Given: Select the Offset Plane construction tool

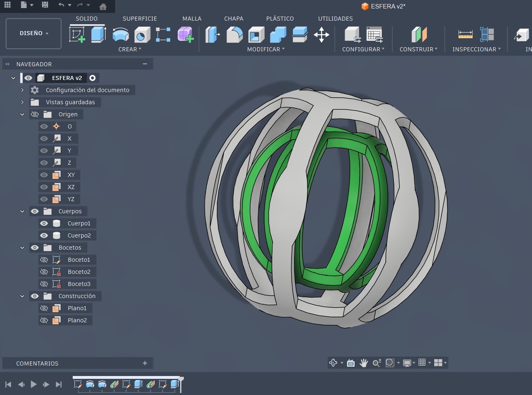Looking at the screenshot, I should 419,35.
